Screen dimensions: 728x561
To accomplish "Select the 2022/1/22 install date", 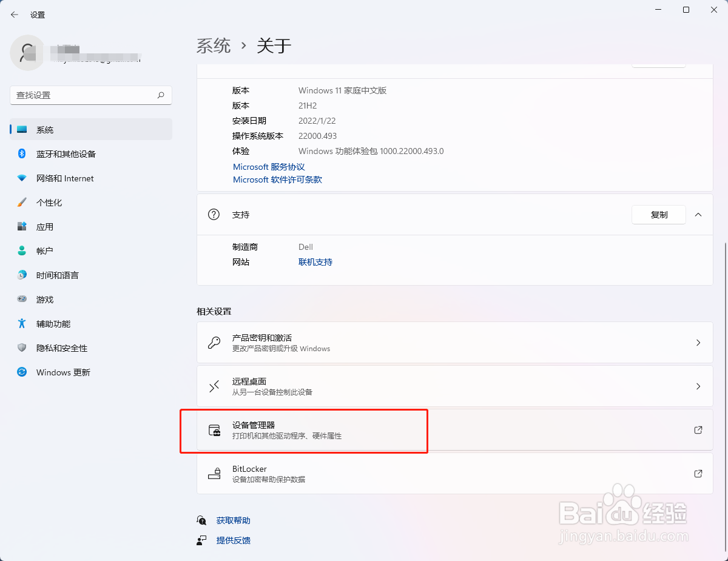I will (x=318, y=121).
